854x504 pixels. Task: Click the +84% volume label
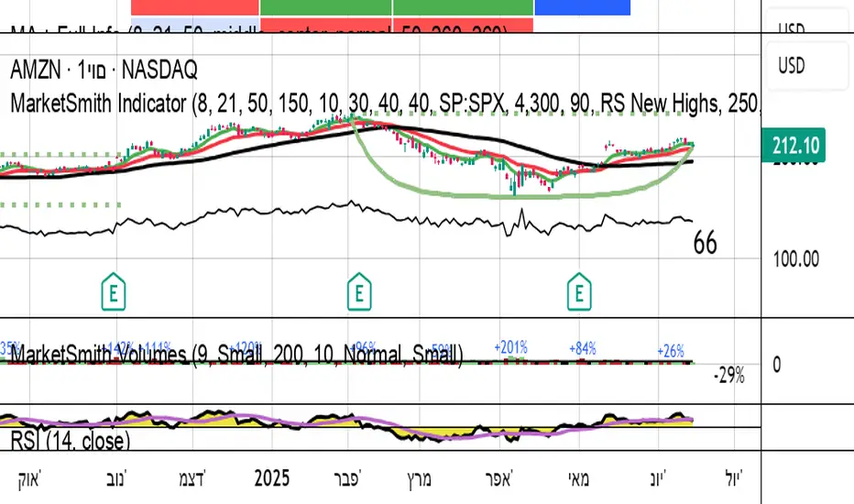583,348
